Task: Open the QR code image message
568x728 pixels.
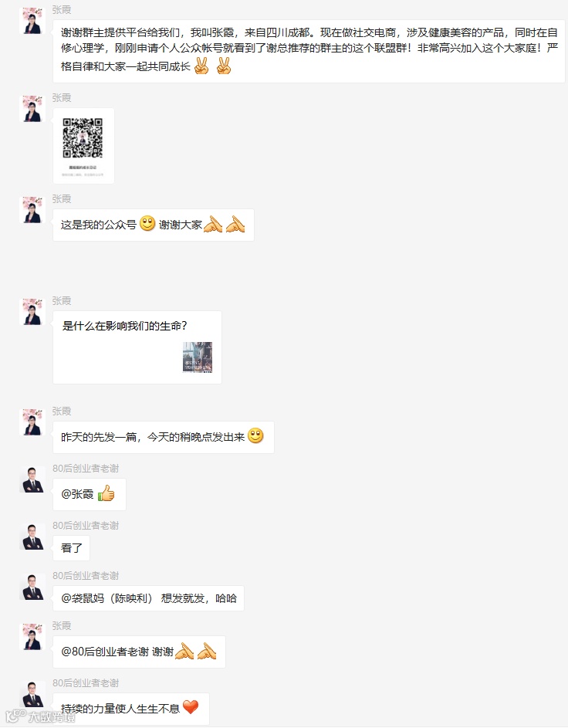Action: 83,146
